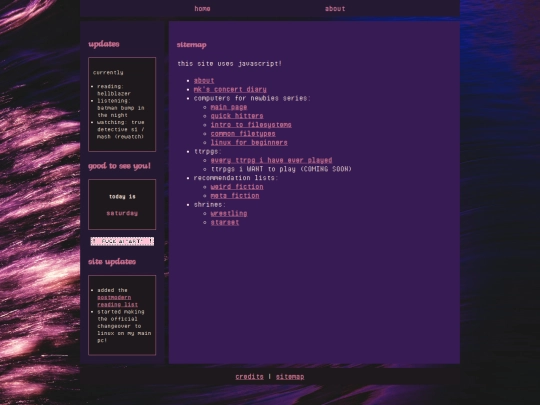Open the sitemap link in the footer
Viewport: 540px width, 405px height.
[x=290, y=377]
